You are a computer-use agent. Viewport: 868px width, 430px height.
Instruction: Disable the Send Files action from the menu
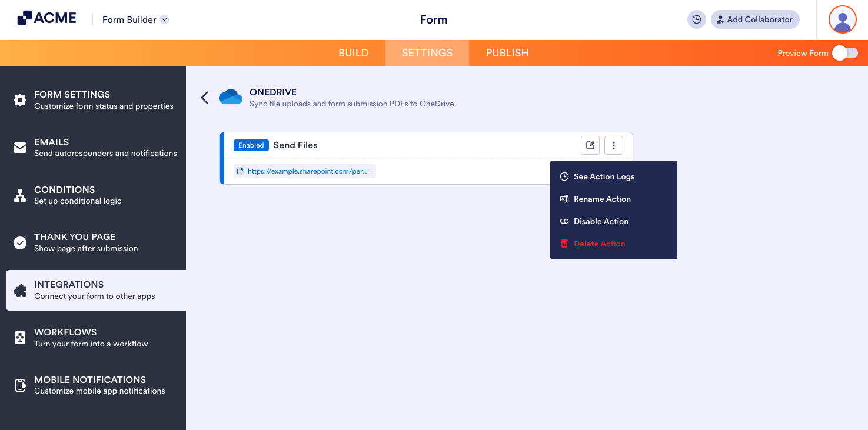600,221
